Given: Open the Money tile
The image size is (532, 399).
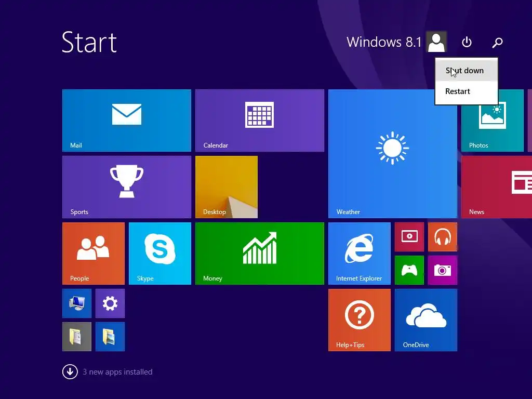Looking at the screenshot, I should [260, 254].
